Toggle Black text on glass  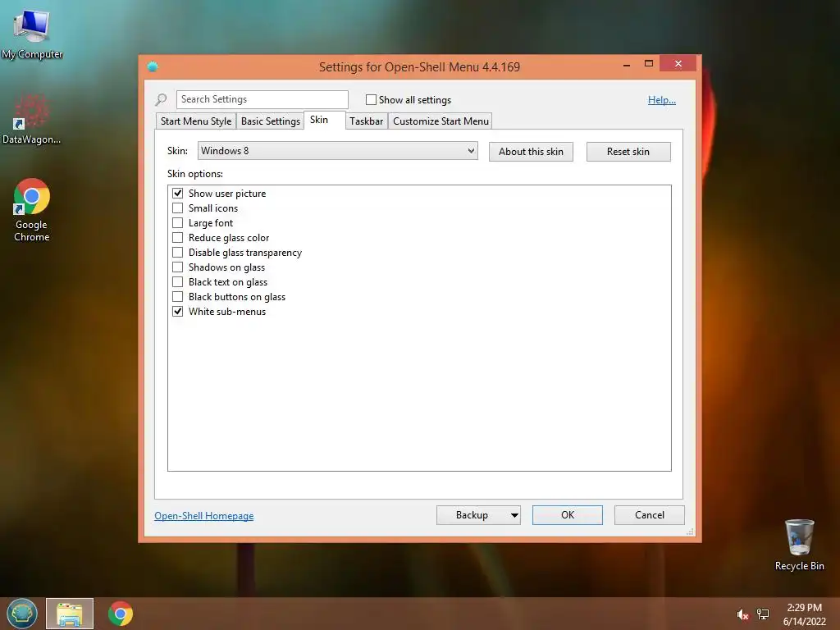tap(178, 282)
